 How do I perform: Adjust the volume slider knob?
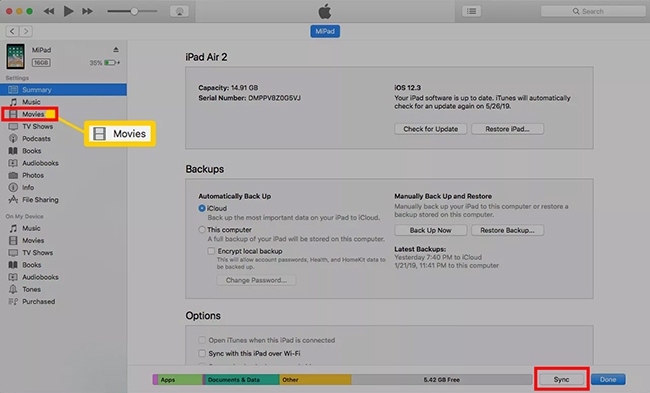(134, 11)
